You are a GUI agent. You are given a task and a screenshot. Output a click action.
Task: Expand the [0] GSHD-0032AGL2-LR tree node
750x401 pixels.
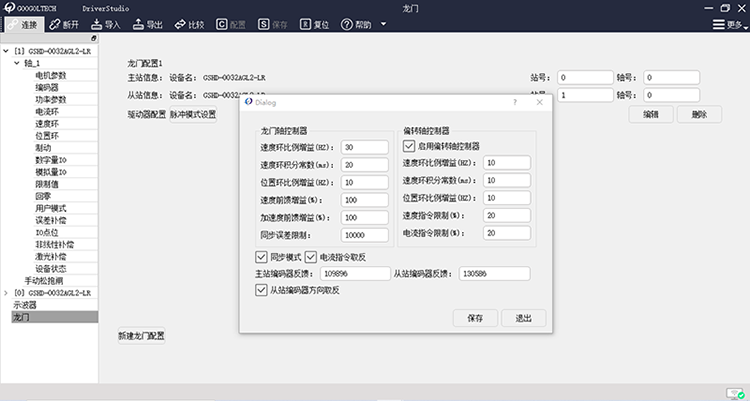(7, 293)
